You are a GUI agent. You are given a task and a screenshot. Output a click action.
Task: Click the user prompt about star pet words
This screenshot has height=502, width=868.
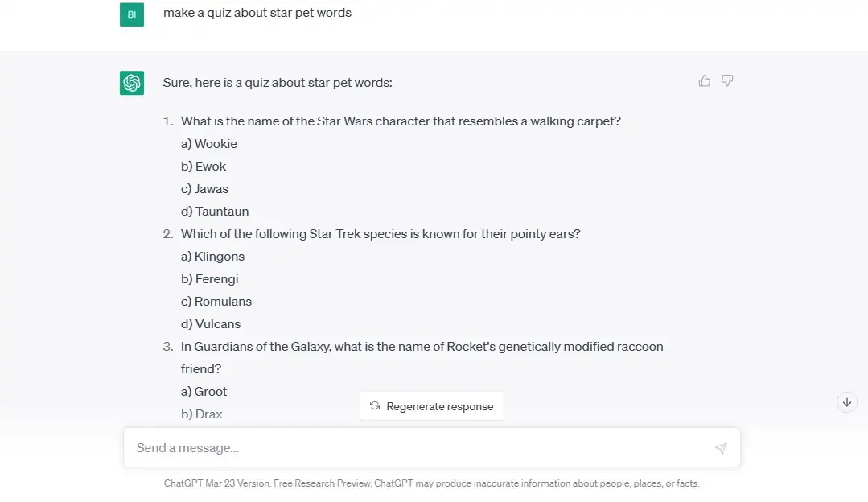pyautogui.click(x=257, y=13)
